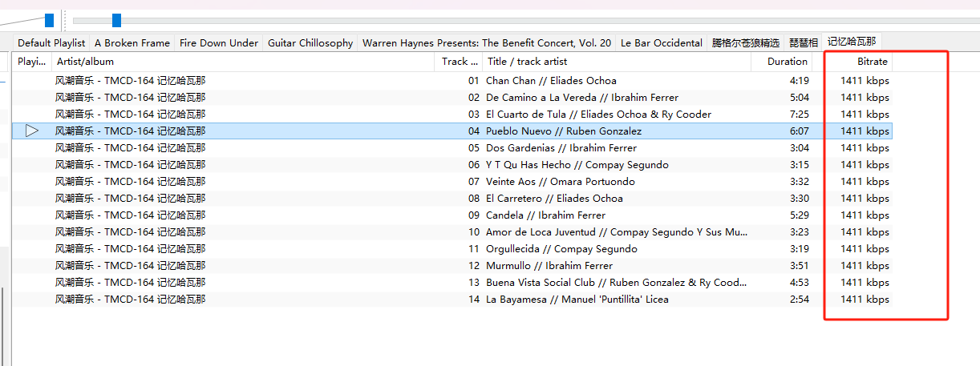Adjust the volume slider handle at top left
980x366 pixels.
[x=49, y=20]
